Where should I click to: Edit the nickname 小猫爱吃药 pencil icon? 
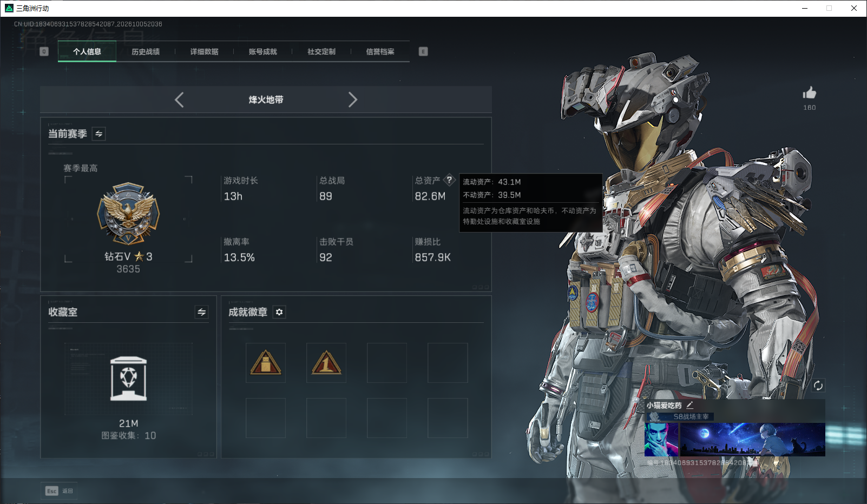click(689, 405)
